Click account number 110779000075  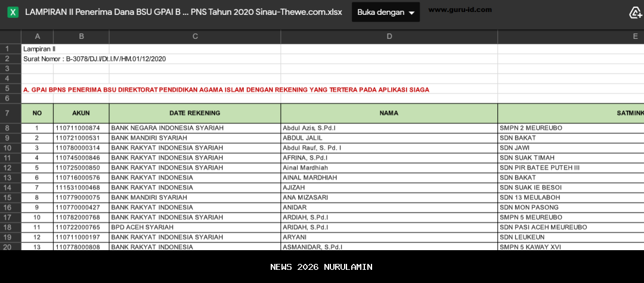81,198
